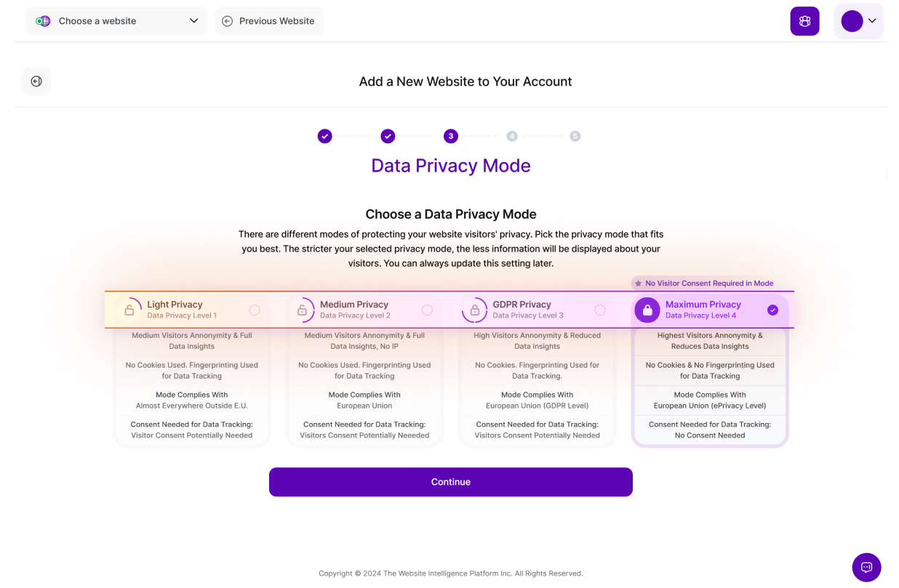Deselect the Maximum Privacy checkmark toggle
The image size is (899, 588).
point(772,310)
